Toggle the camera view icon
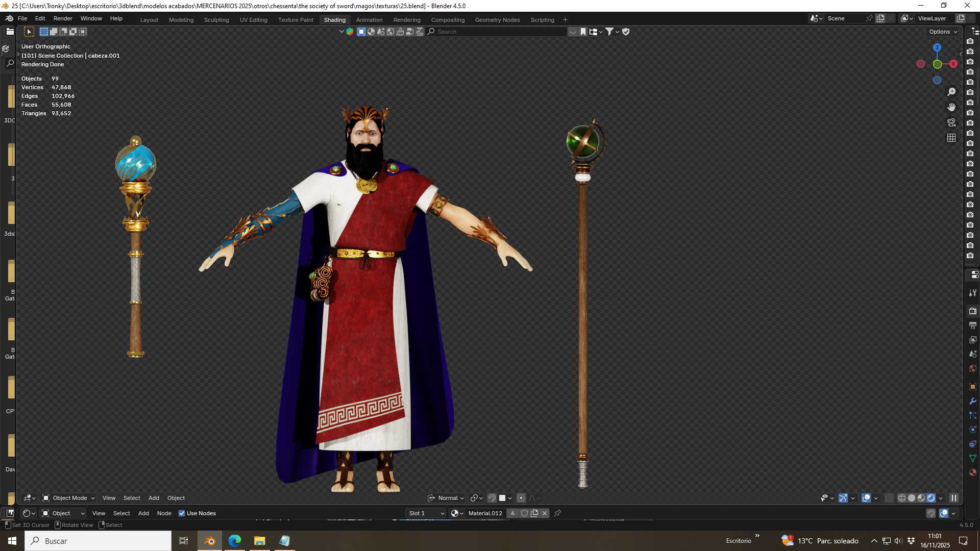This screenshot has height=551, width=980. 951,122
